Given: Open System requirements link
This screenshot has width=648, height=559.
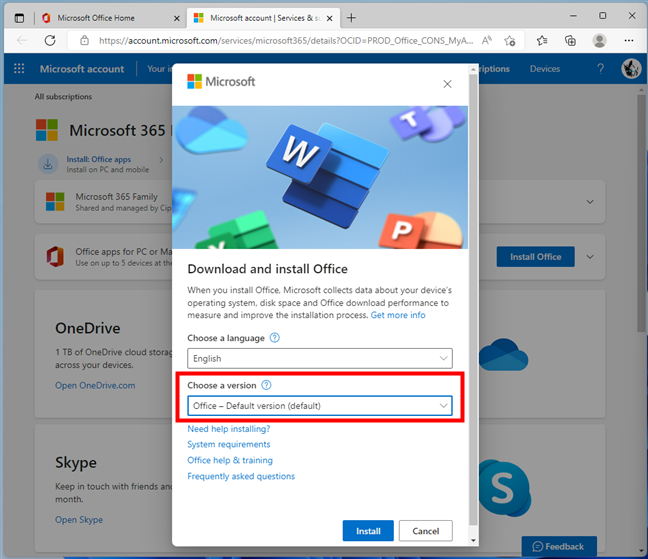Looking at the screenshot, I should point(229,445).
